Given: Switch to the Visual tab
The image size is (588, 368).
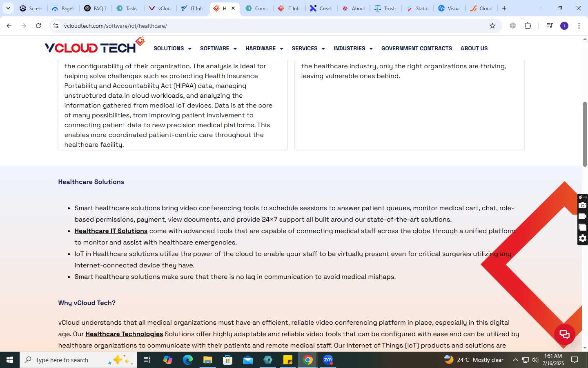Looking at the screenshot, I should coord(450,8).
